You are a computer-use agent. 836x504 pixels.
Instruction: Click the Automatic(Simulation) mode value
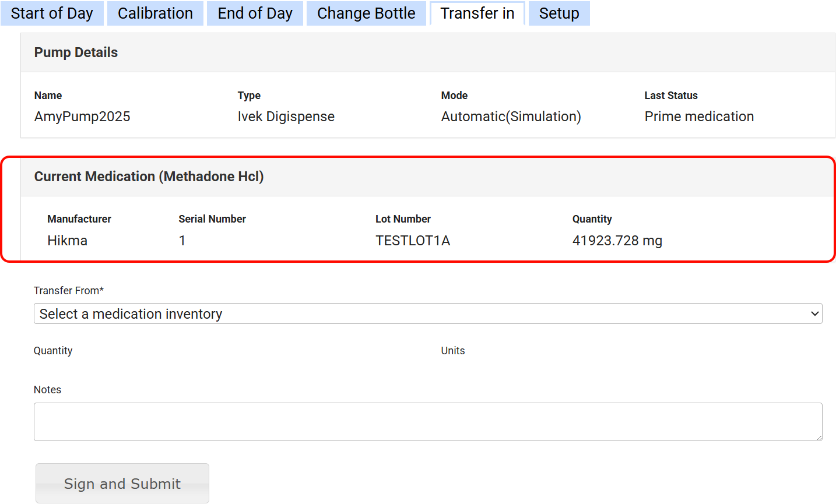pos(511,117)
